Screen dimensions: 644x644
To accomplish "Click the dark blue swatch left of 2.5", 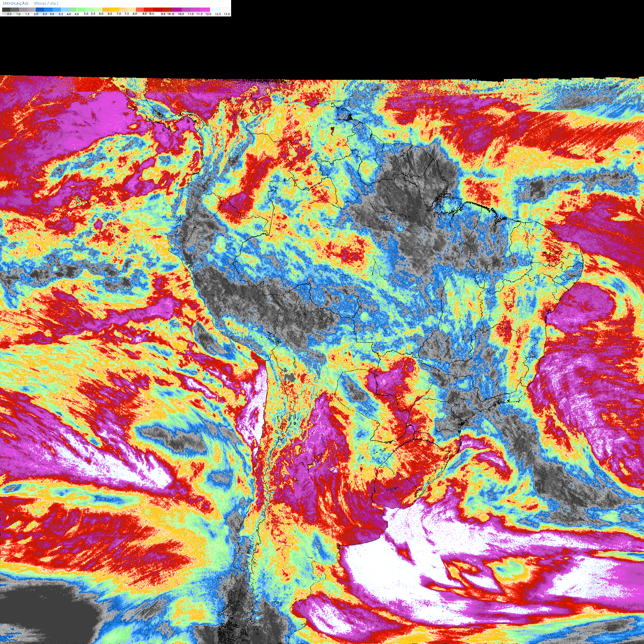I will click(40, 10).
